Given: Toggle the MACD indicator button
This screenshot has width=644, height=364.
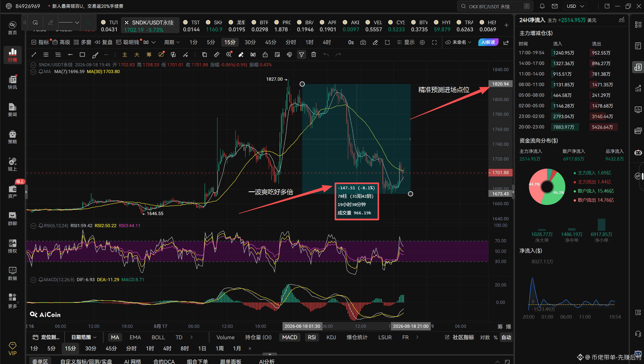Looking at the screenshot, I should (x=290, y=337).
